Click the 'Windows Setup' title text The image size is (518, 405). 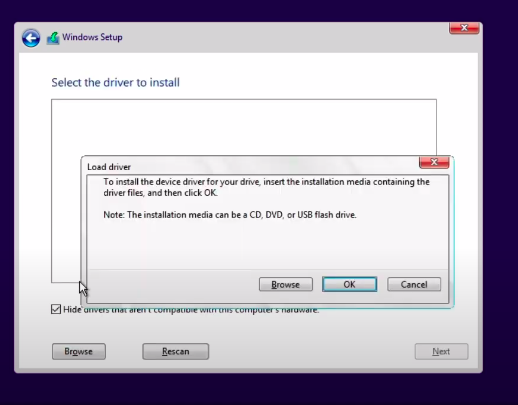(x=92, y=37)
